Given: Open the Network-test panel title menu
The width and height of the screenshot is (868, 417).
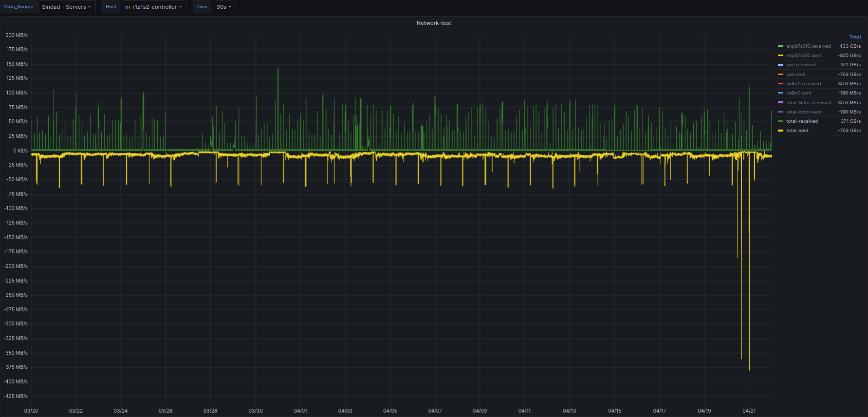Looking at the screenshot, I should pyautogui.click(x=434, y=23).
